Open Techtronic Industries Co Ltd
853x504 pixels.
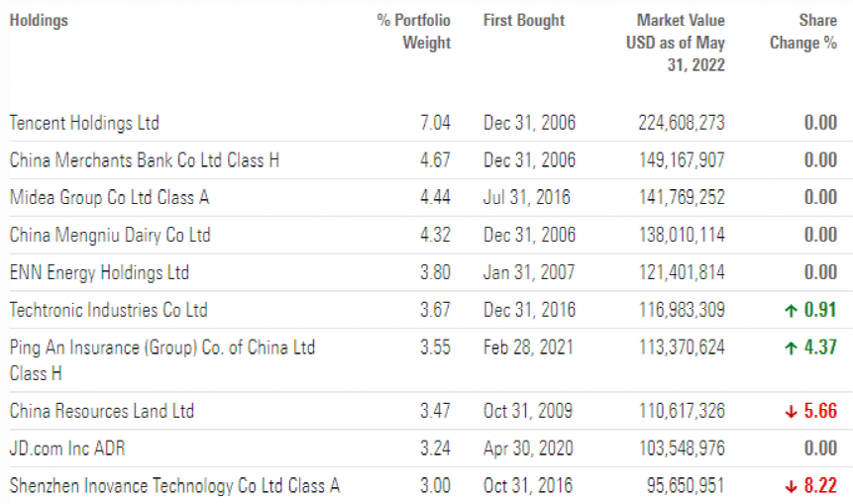click(x=108, y=311)
